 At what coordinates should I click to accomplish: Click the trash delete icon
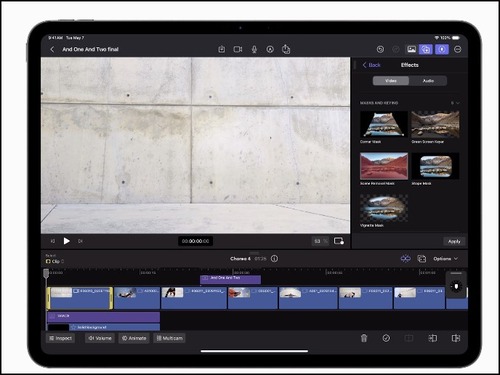coord(364,338)
